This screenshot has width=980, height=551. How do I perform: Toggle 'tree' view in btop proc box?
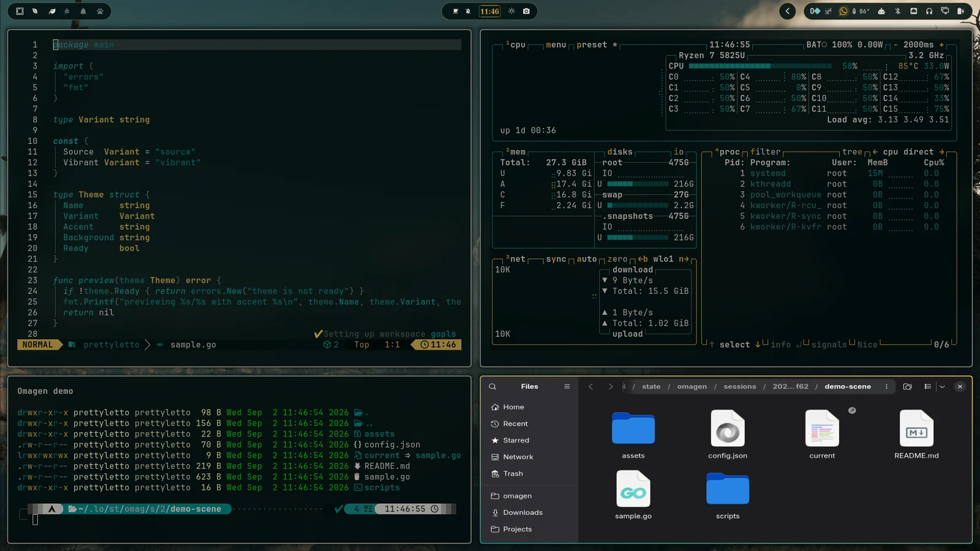tap(852, 152)
